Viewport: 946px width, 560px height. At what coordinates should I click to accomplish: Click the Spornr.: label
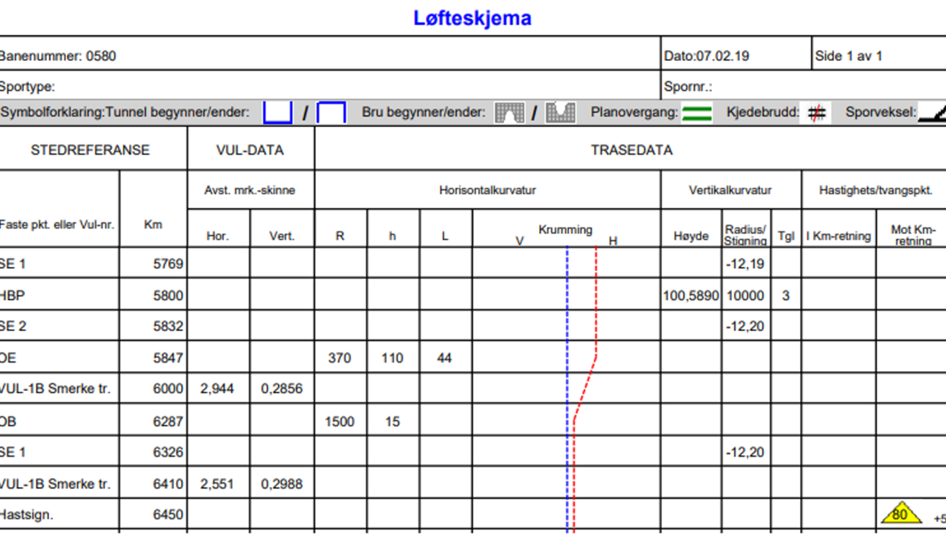click(688, 86)
